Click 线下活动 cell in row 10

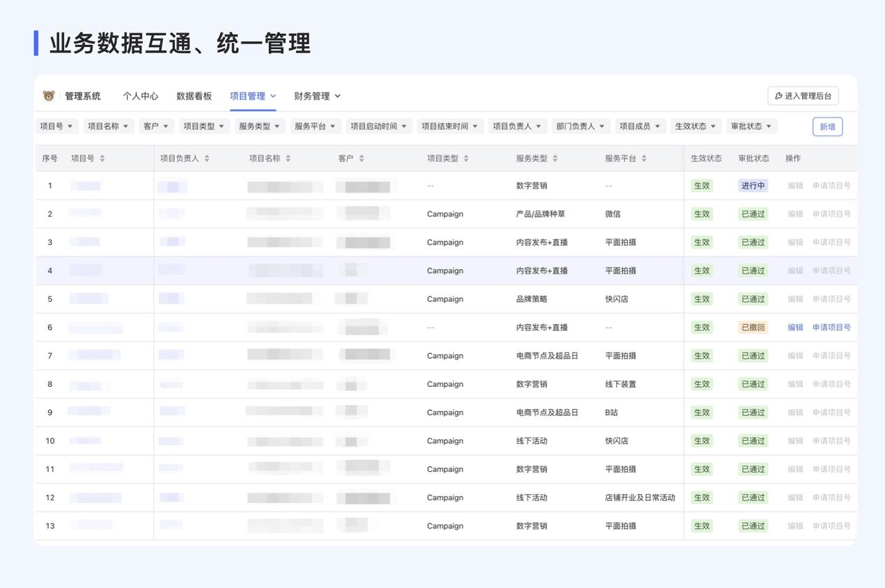pyautogui.click(x=532, y=441)
